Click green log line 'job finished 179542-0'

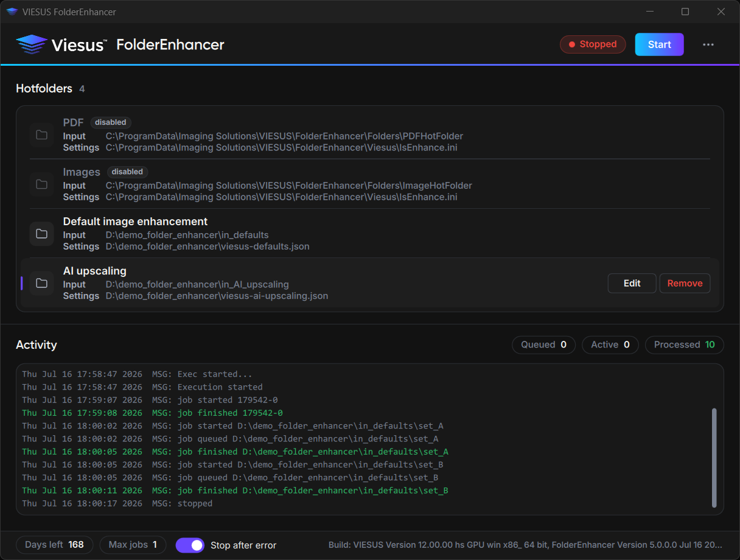tap(152, 413)
